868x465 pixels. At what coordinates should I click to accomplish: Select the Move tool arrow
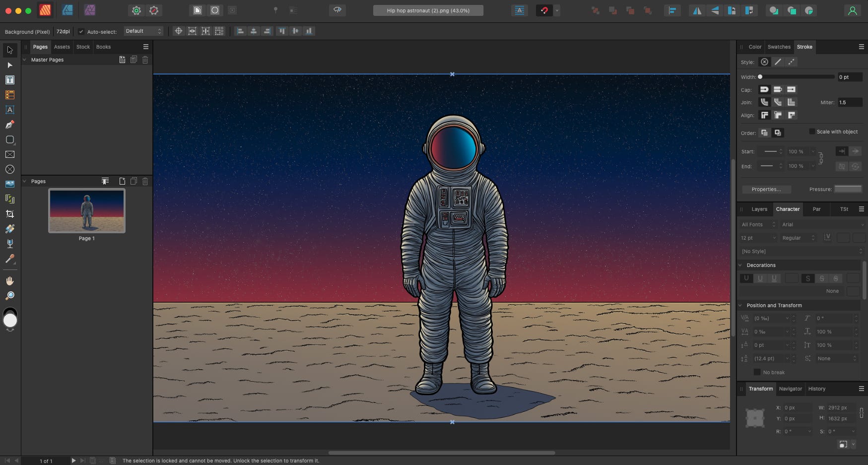click(x=10, y=50)
